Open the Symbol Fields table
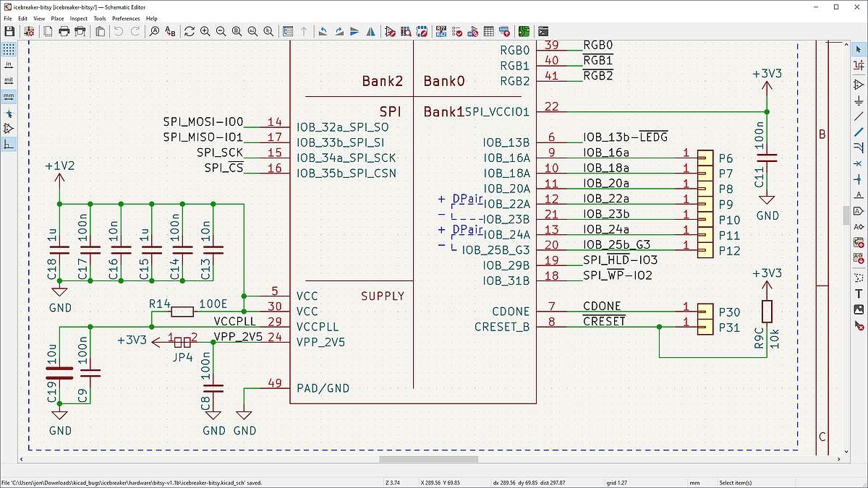 tap(489, 32)
